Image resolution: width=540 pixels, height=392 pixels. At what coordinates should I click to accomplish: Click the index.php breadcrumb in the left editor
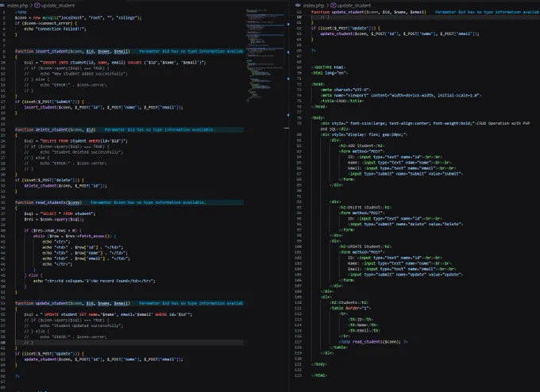[17, 6]
